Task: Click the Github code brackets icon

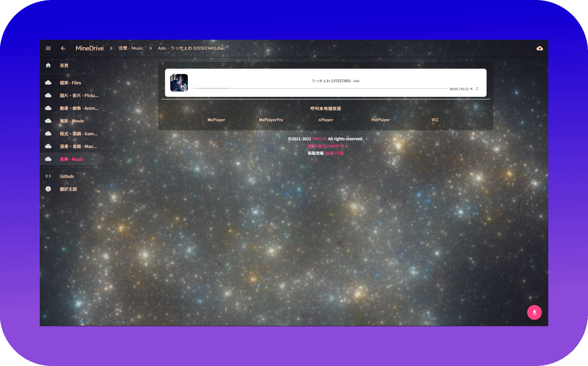Action: pyautogui.click(x=48, y=176)
